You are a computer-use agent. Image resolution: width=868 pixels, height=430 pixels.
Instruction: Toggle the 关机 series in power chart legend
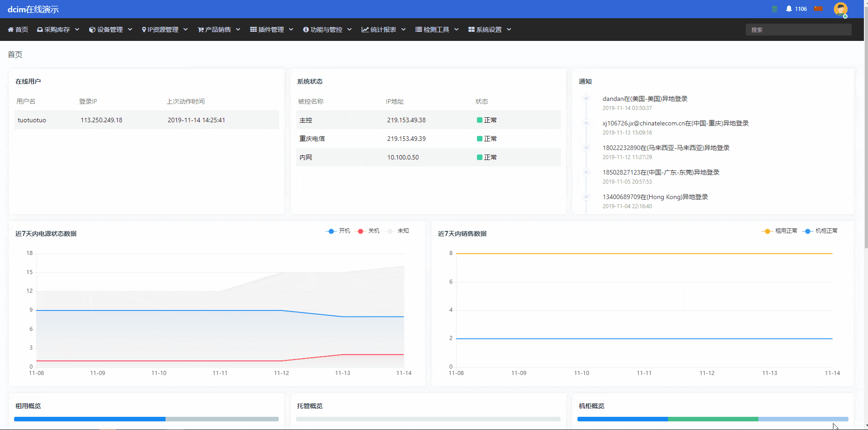[x=367, y=231]
